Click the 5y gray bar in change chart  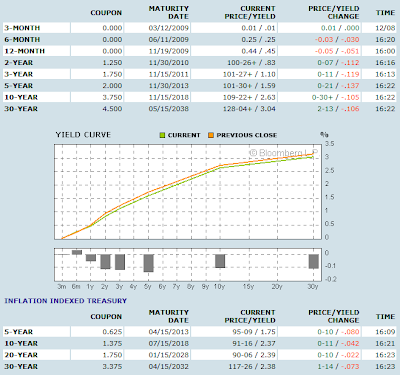pos(149,263)
